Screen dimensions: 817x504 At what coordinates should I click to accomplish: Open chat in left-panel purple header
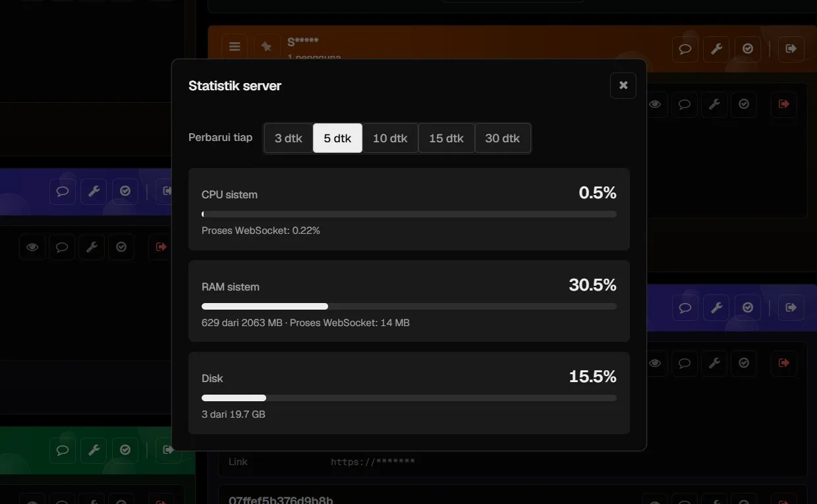(63, 191)
